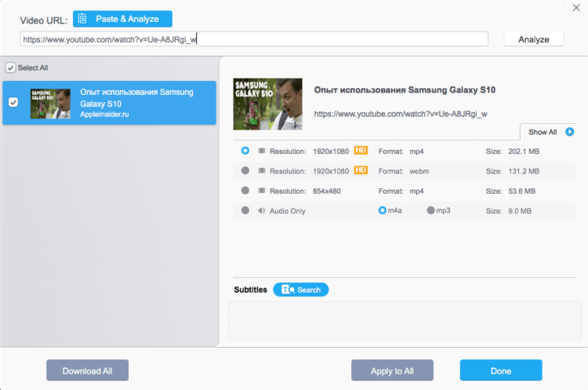
Task: Click Apply to All
Action: click(392, 370)
